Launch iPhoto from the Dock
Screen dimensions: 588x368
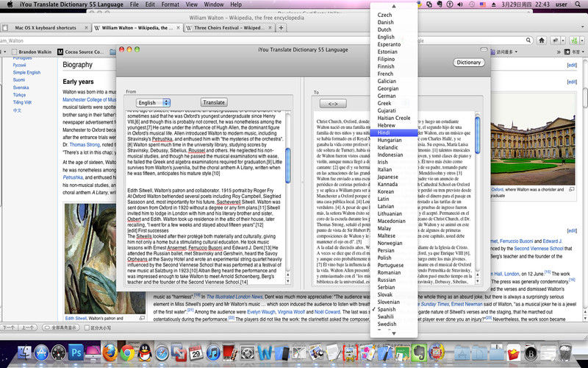tap(316, 353)
